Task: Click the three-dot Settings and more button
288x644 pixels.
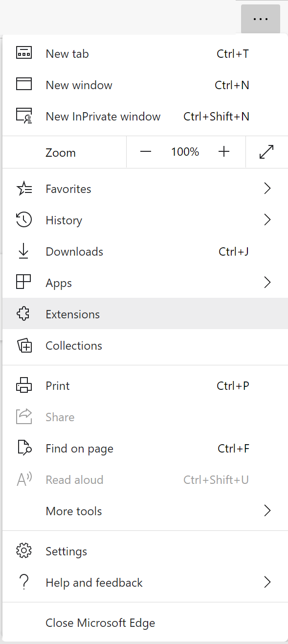Action: pos(261,19)
